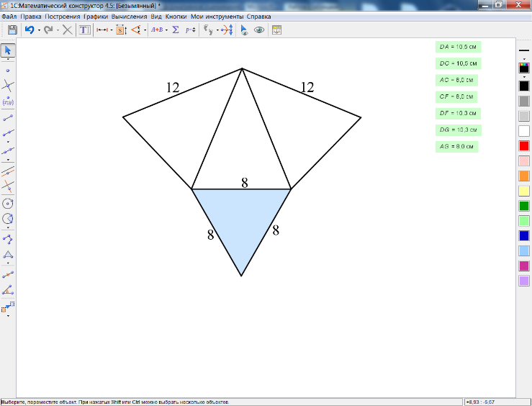The width and height of the screenshot is (532, 406).
Task: Select the AG = 8,0 см measurement label
Action: point(456,147)
